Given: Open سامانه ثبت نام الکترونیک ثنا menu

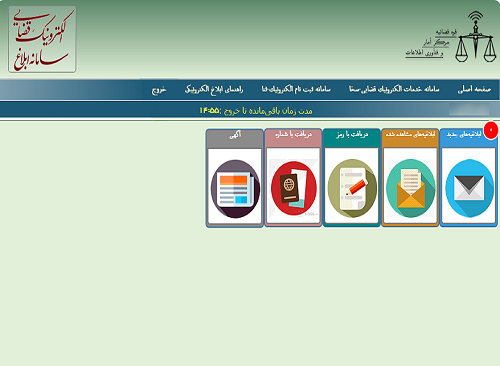Looking at the screenshot, I should (x=296, y=89).
